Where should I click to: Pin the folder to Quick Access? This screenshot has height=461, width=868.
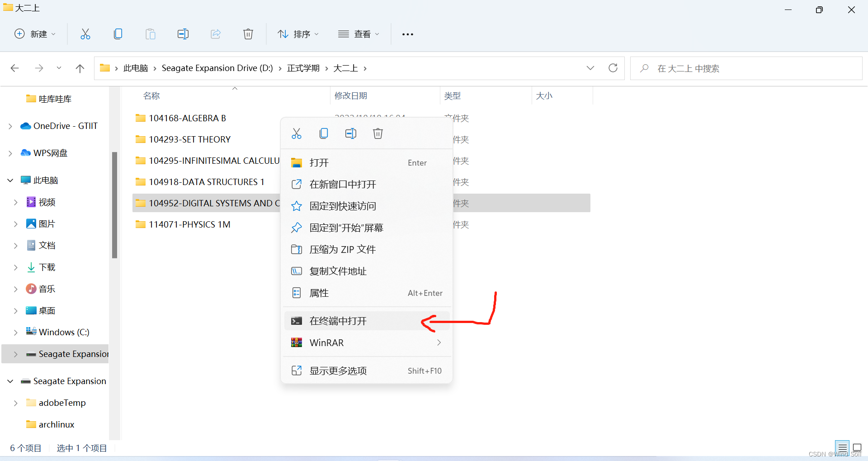coord(342,206)
